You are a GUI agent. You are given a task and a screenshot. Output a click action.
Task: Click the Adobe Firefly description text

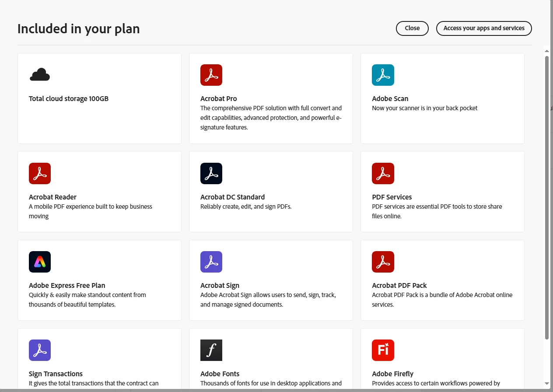[x=436, y=384]
